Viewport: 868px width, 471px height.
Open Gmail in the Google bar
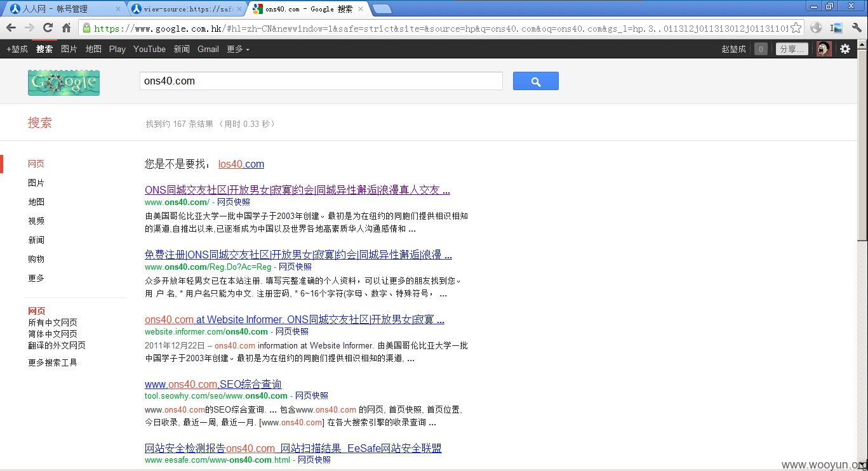coord(208,49)
